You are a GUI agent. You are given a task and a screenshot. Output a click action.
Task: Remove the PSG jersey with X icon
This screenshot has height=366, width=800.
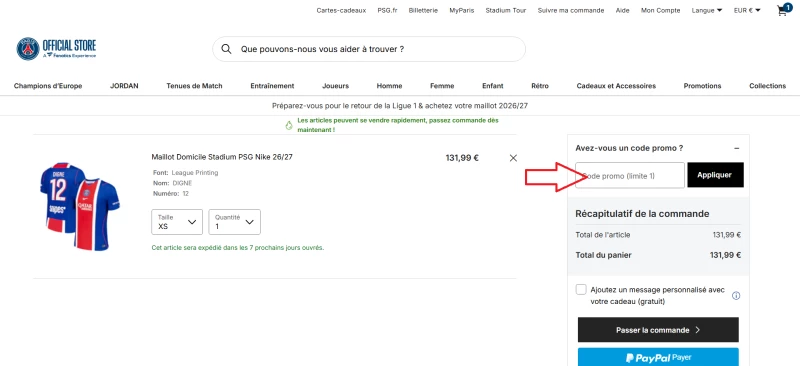click(513, 158)
